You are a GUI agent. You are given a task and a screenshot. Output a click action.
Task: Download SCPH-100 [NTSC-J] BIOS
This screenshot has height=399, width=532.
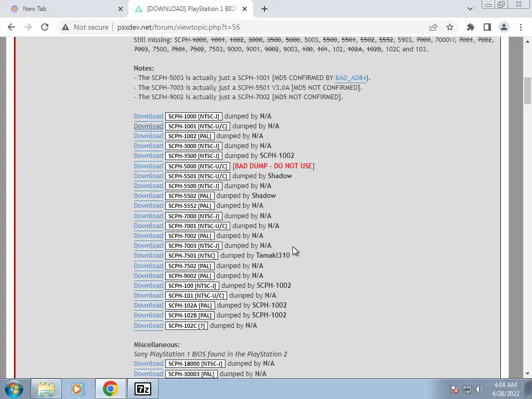point(148,286)
